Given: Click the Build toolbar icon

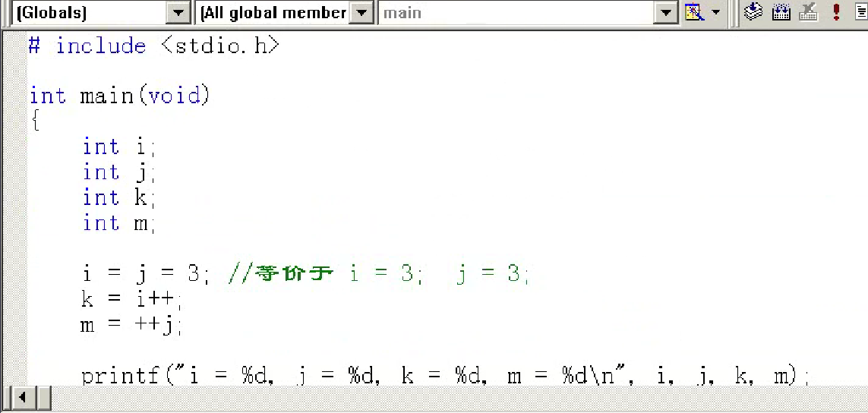Looking at the screenshot, I should tap(781, 12).
